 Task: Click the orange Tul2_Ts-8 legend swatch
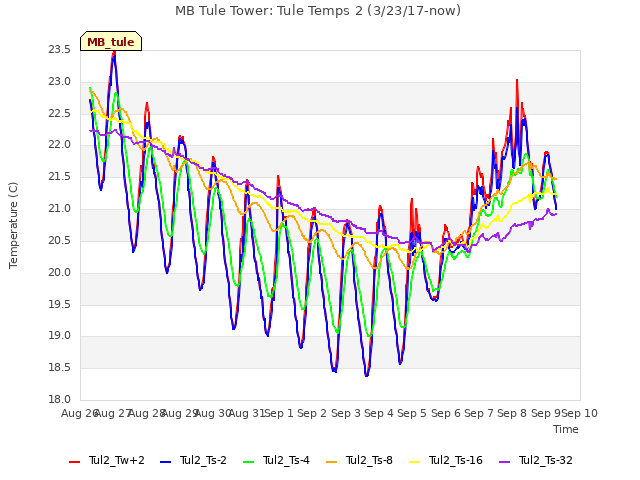(331, 462)
